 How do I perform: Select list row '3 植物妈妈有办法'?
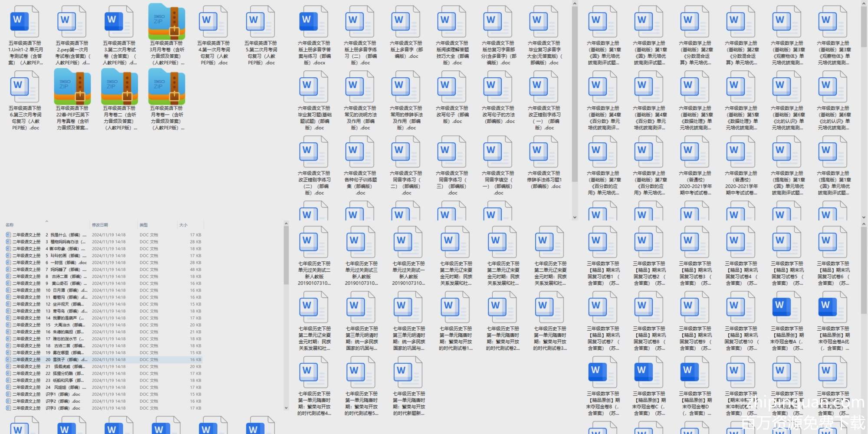point(103,242)
